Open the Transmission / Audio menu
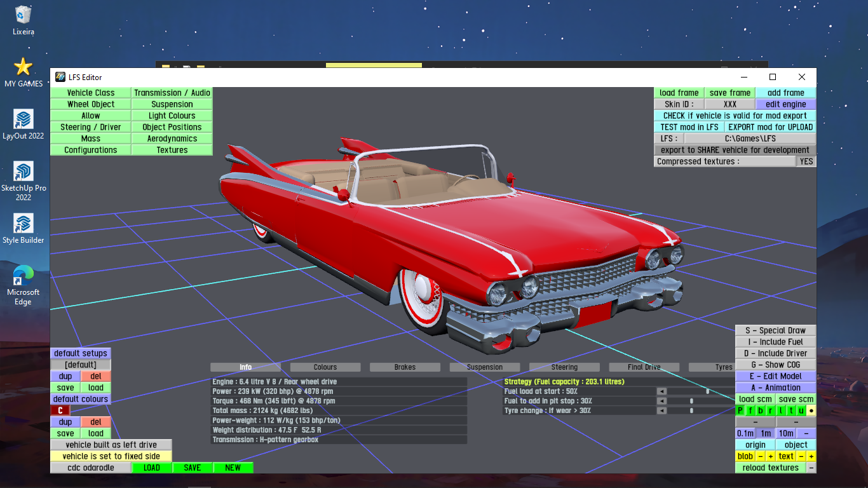This screenshot has height=488, width=868. (x=172, y=93)
